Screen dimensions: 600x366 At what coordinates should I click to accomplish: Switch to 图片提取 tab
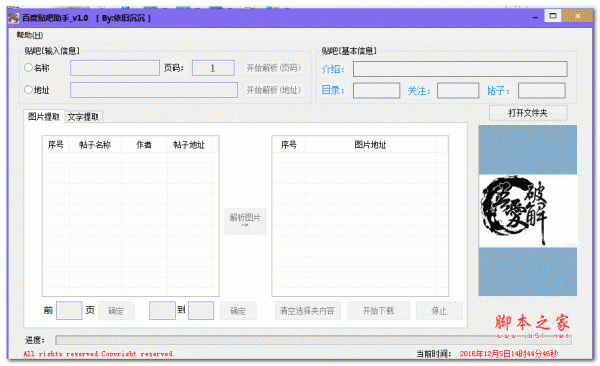coord(44,116)
